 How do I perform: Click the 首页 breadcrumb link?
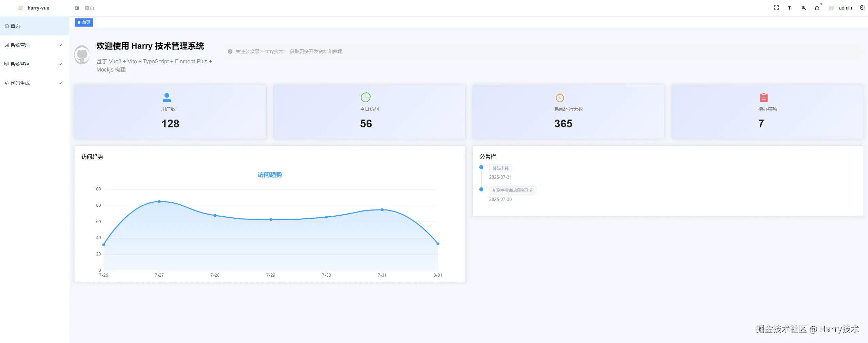click(90, 8)
